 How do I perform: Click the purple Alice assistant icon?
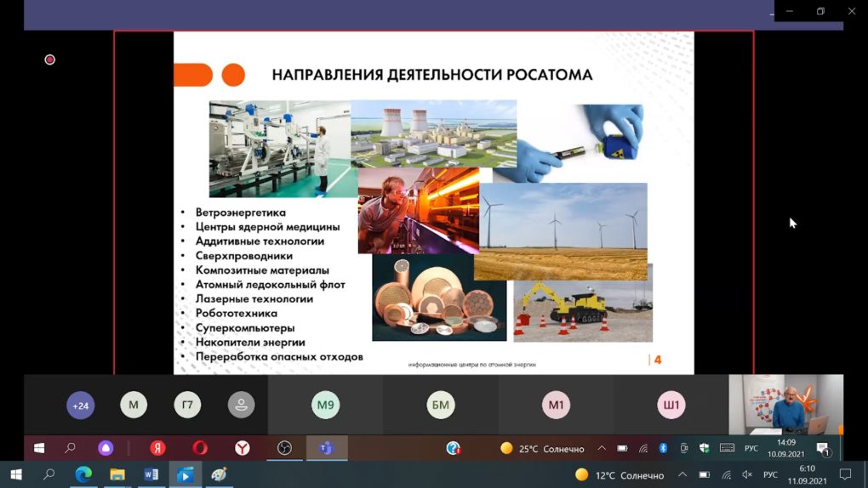point(106,448)
